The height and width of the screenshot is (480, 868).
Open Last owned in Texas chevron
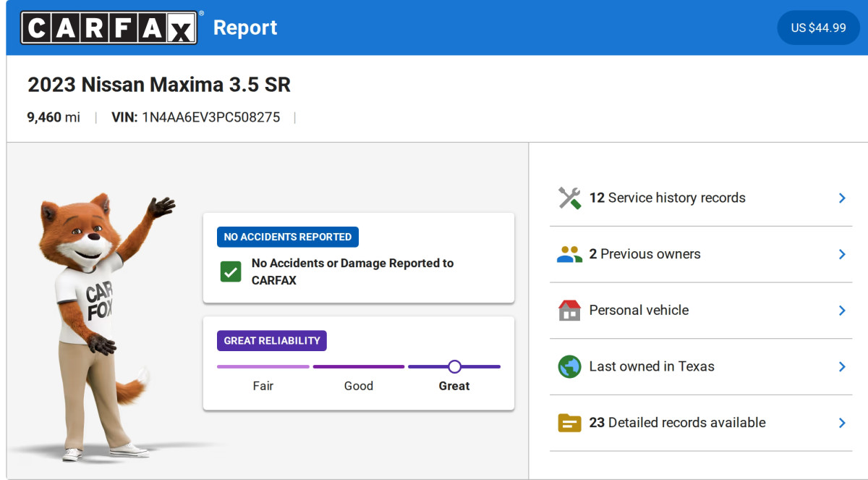click(x=842, y=366)
